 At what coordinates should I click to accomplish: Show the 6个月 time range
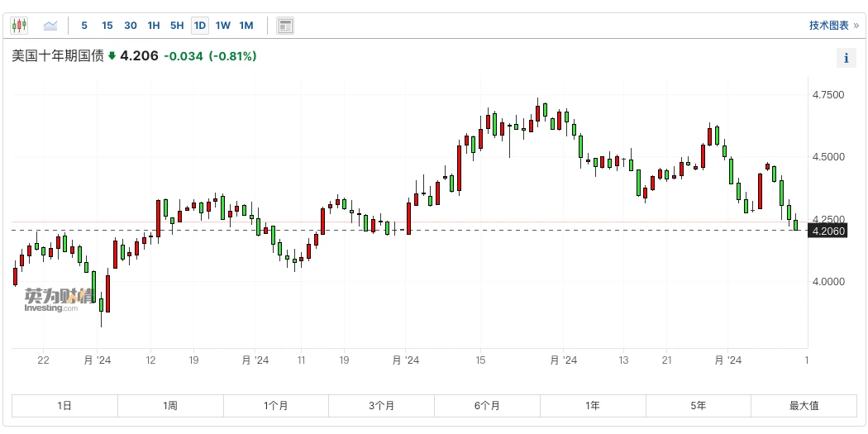(x=487, y=406)
